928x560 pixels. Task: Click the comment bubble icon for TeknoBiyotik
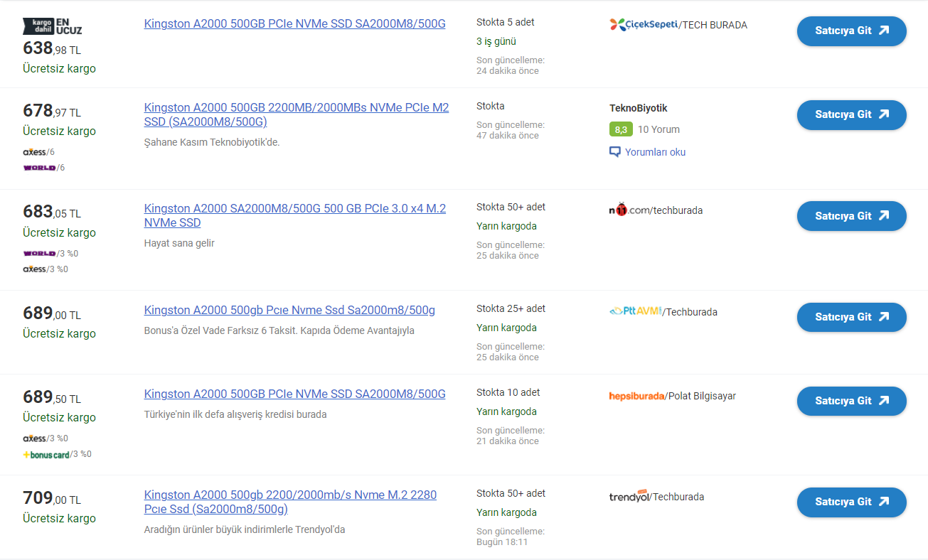615,152
